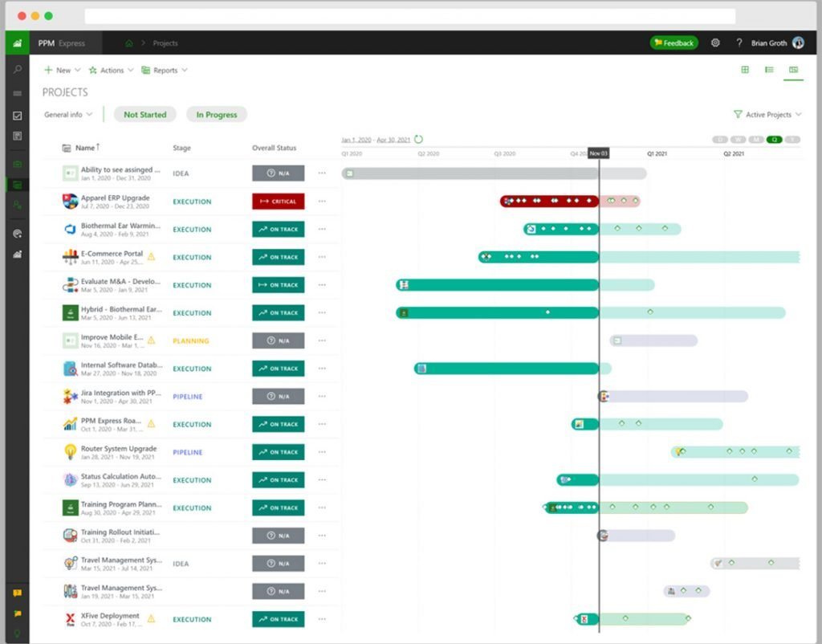Open Brian Groth's profile avatar
822x644 pixels.
pyautogui.click(x=798, y=43)
